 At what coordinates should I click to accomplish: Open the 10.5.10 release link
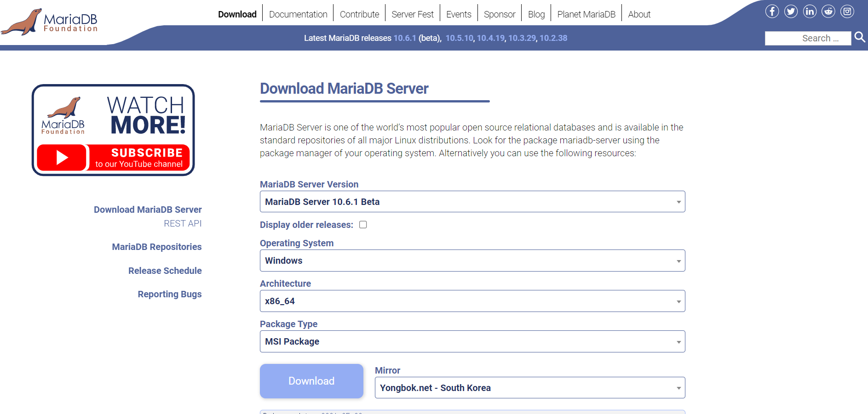click(x=459, y=38)
